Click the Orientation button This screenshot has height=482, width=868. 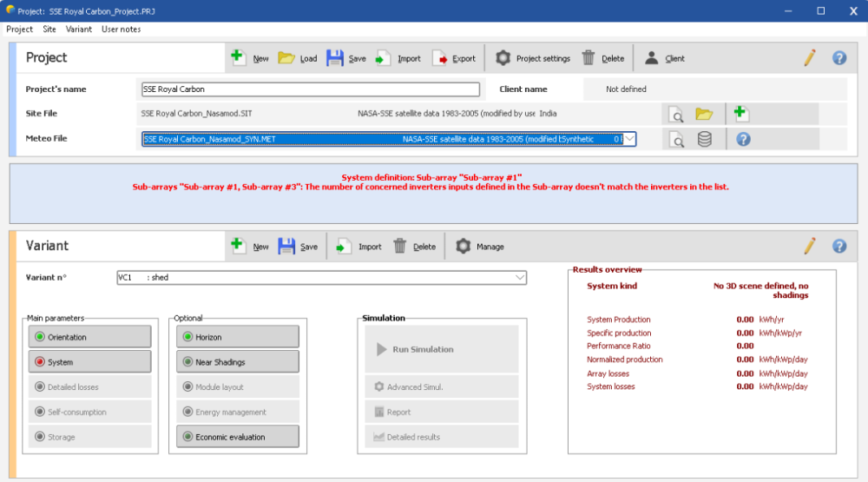pos(90,337)
